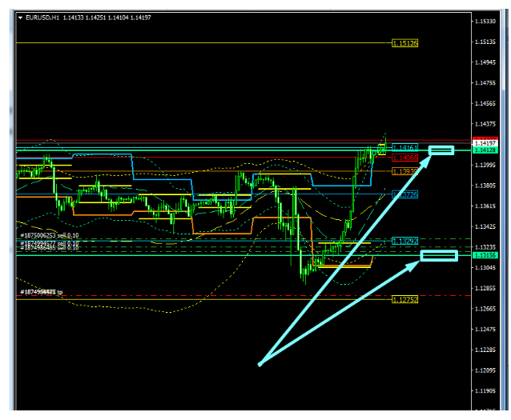This screenshot has width=511, height=420.
Task: Click the upper cyan highlighted rectangle
Action: tap(441, 150)
